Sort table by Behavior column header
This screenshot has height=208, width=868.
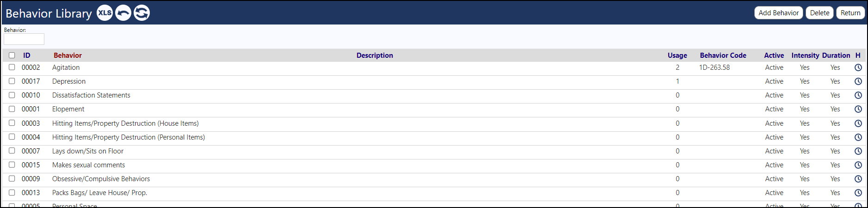(68, 55)
